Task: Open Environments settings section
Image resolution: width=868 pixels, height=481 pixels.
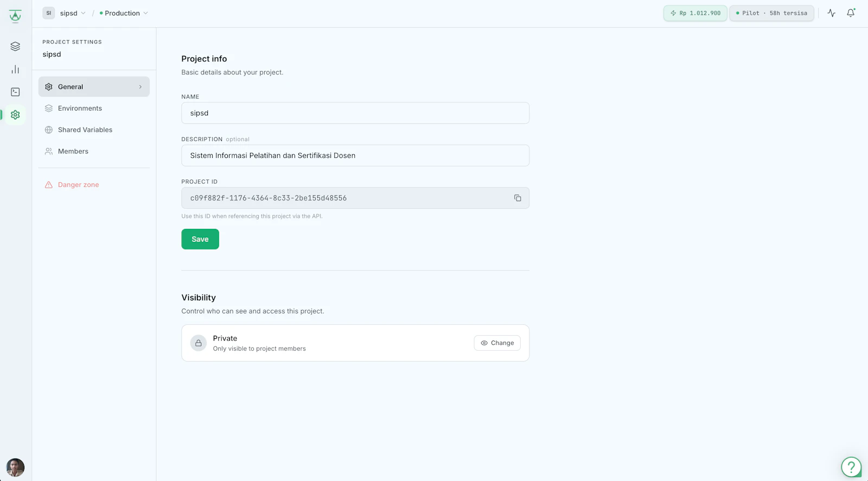Action: [x=94, y=108]
